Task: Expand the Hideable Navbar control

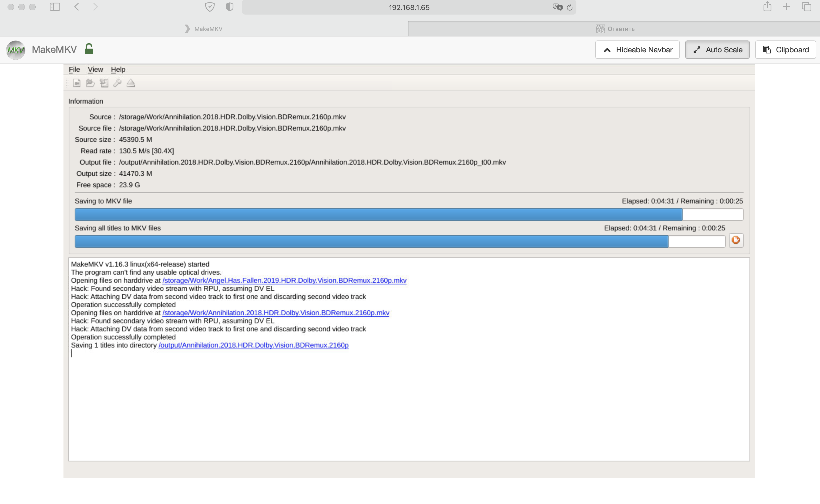Action: point(637,50)
